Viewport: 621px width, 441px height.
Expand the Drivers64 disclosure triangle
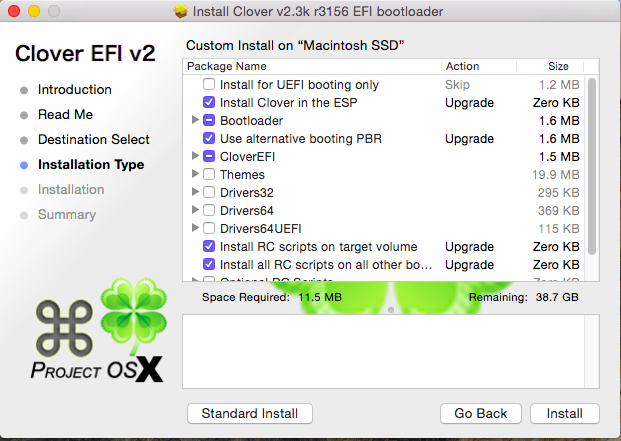195,209
